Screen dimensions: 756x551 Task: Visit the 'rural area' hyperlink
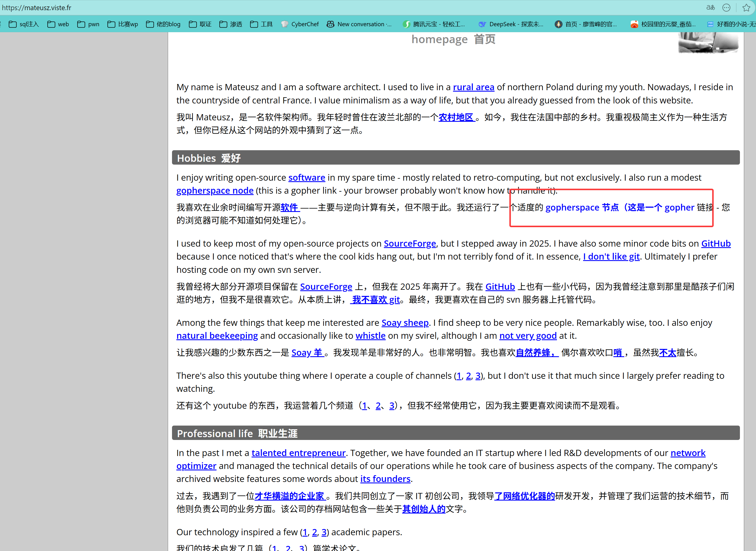(473, 87)
